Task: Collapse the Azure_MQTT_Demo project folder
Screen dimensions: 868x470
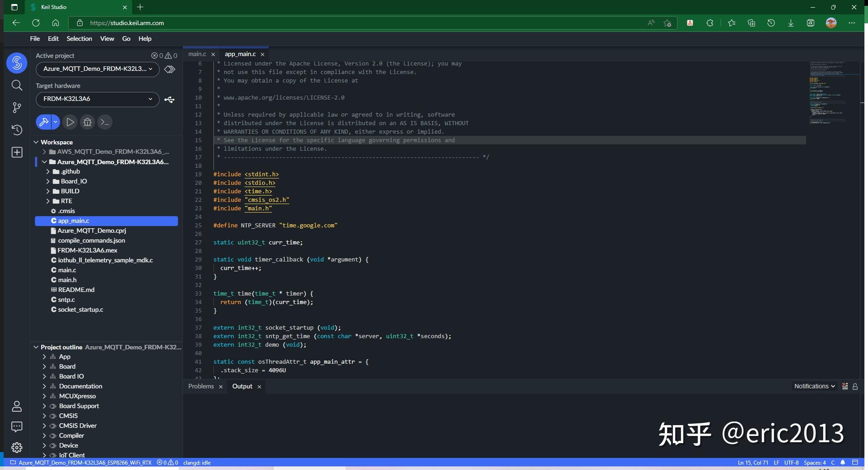Action: click(x=44, y=162)
